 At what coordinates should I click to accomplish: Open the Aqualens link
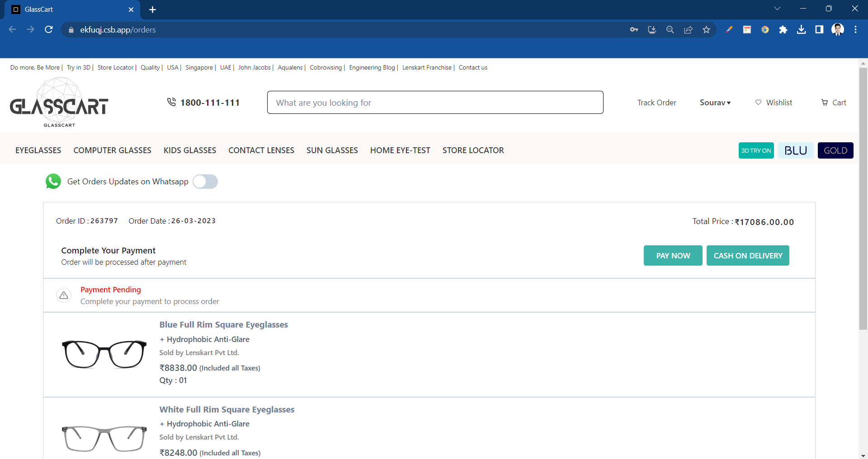pos(290,67)
